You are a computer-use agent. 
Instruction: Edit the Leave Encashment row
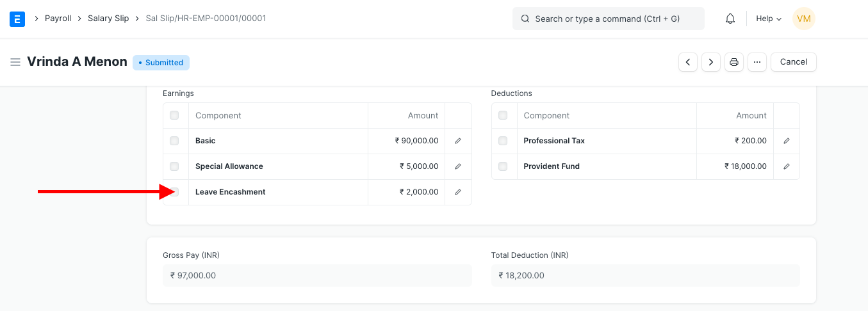(x=458, y=192)
